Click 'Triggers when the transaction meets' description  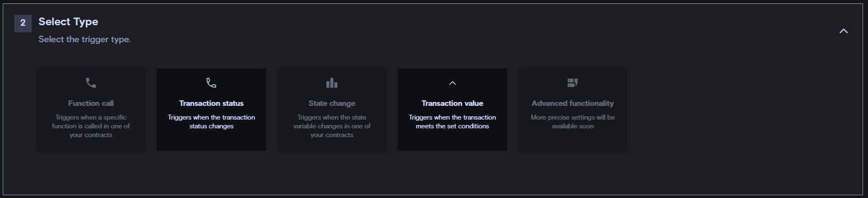click(x=452, y=122)
